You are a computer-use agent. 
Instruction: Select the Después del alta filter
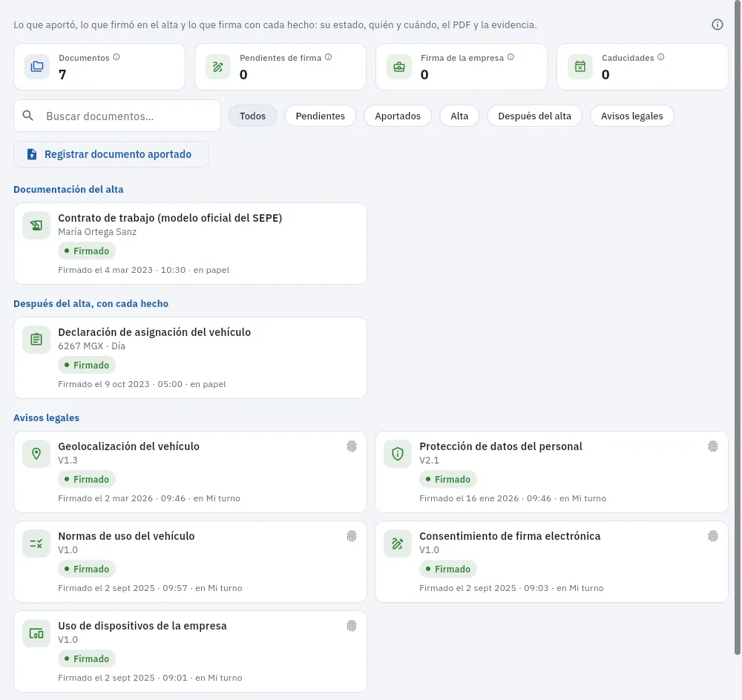pos(534,116)
